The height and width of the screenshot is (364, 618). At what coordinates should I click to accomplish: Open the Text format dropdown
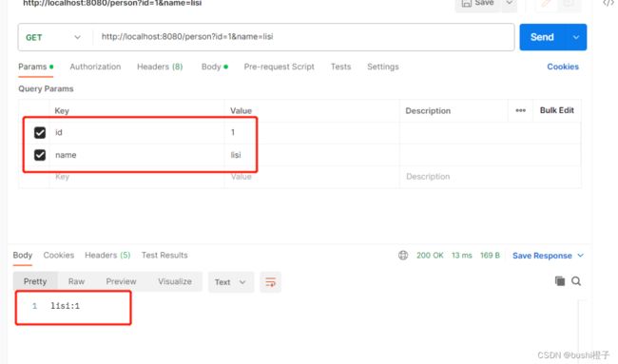point(231,282)
